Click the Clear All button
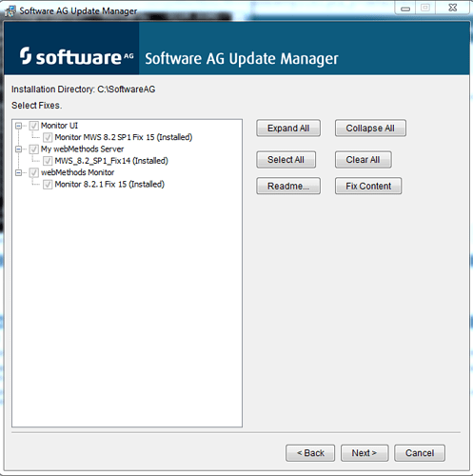 [x=364, y=160]
